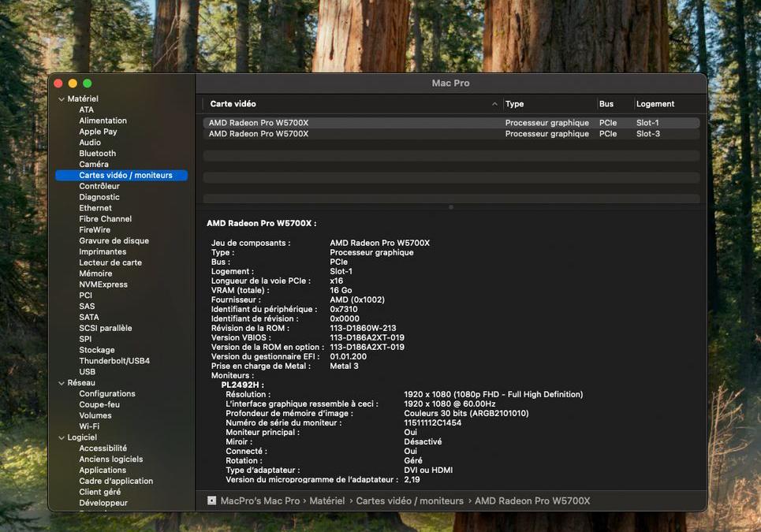Click the device identifier 0x7310
761x532 pixels.
pyautogui.click(x=344, y=309)
